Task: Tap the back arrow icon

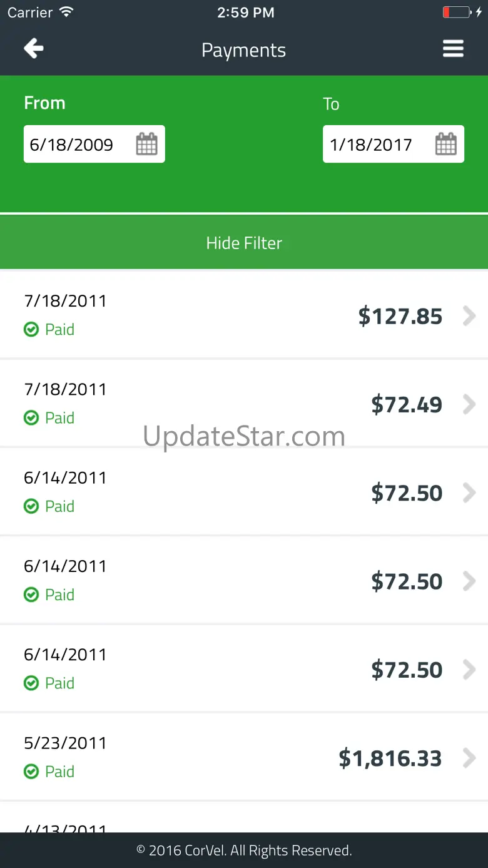Action: [34, 48]
